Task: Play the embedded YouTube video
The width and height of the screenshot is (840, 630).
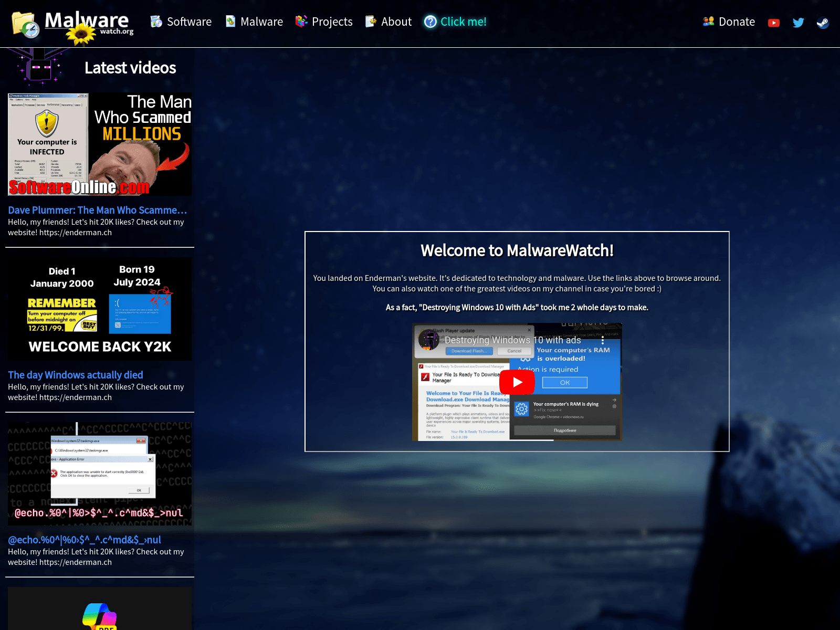Action: pos(517,382)
